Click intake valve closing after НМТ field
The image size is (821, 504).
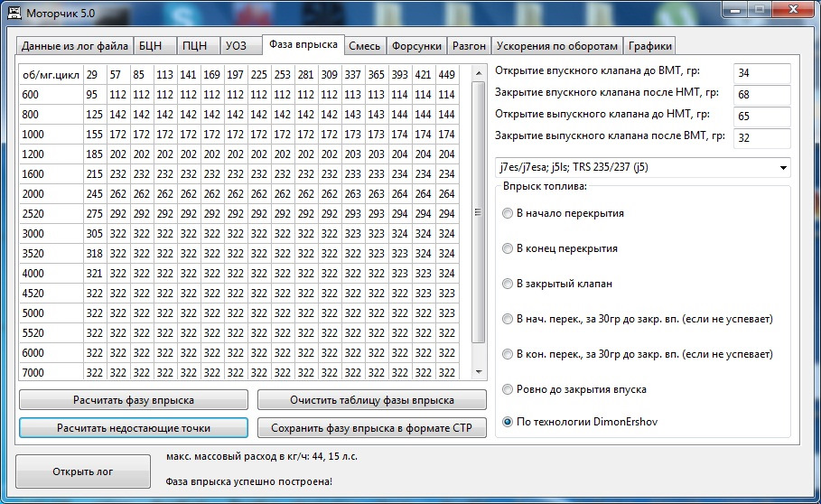pos(761,95)
